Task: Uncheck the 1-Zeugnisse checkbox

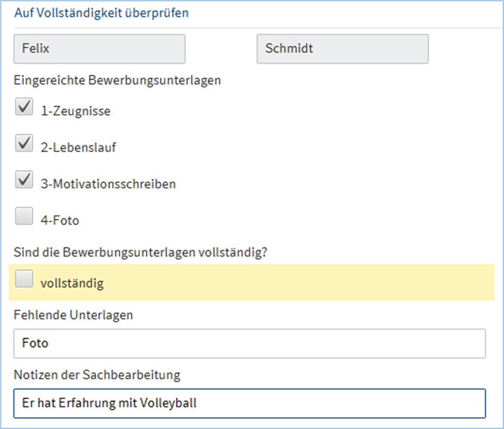Action: 24,108
